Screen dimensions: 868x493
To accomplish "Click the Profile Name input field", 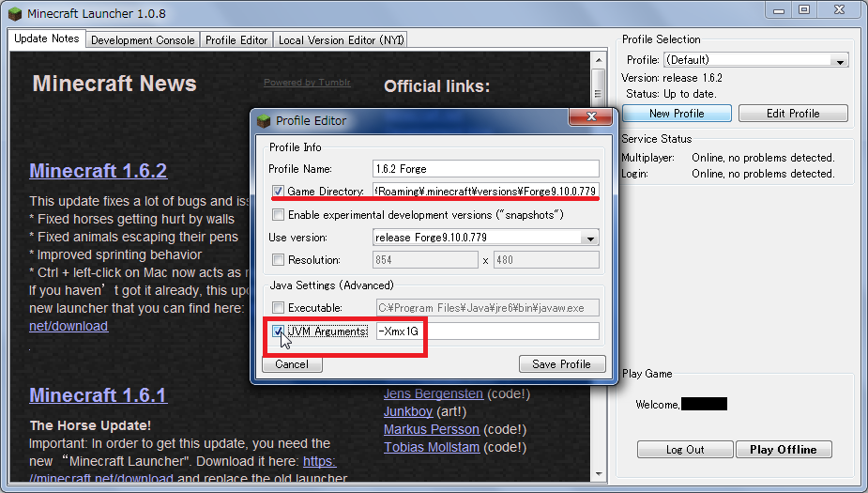I will pos(486,169).
